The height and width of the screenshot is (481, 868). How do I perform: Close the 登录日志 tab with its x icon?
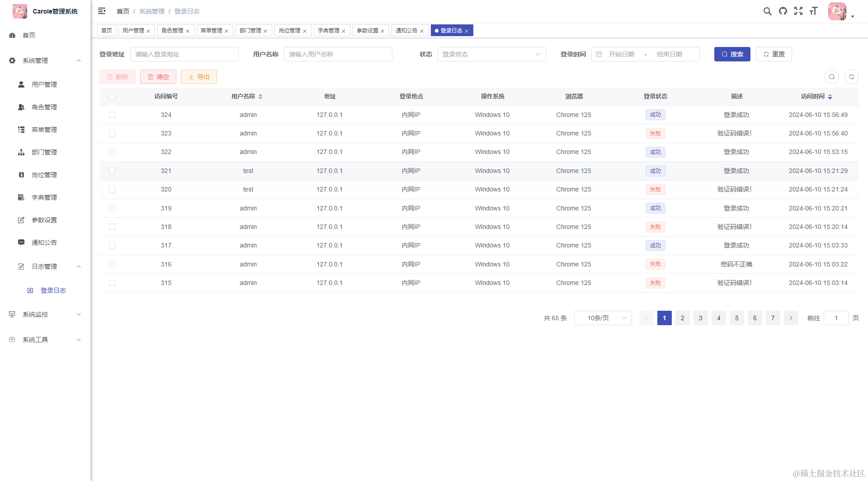[467, 31]
